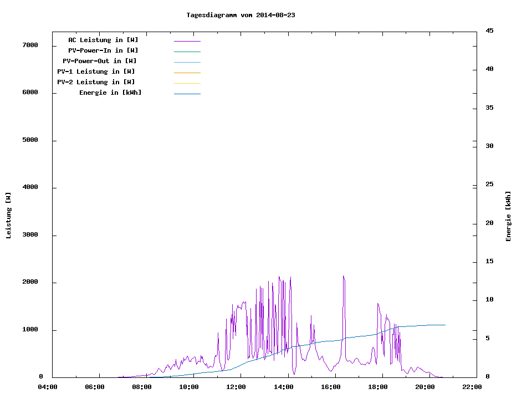The image size is (532, 399).
Task: Click the chart title 'Tagesdiagramm vom 2014-08-23'
Action: tap(241, 15)
